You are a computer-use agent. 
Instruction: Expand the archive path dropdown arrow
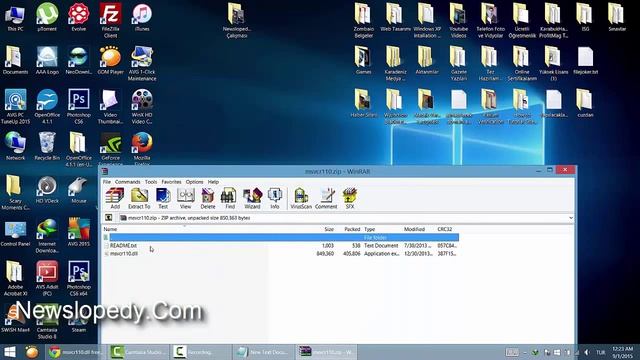[x=571, y=218]
